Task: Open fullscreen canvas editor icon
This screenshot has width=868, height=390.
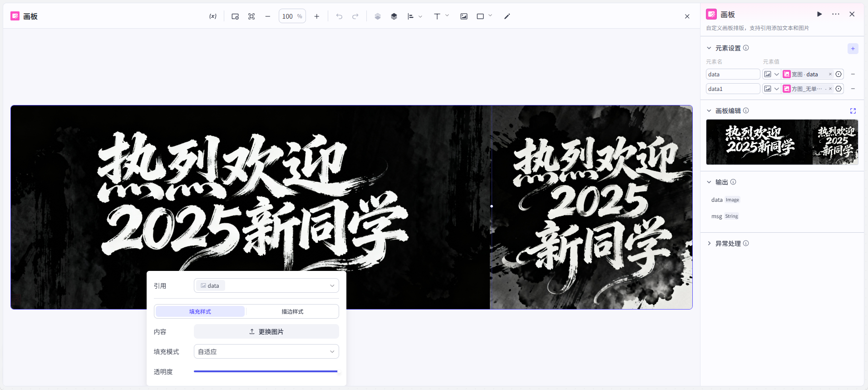Action: pyautogui.click(x=853, y=111)
